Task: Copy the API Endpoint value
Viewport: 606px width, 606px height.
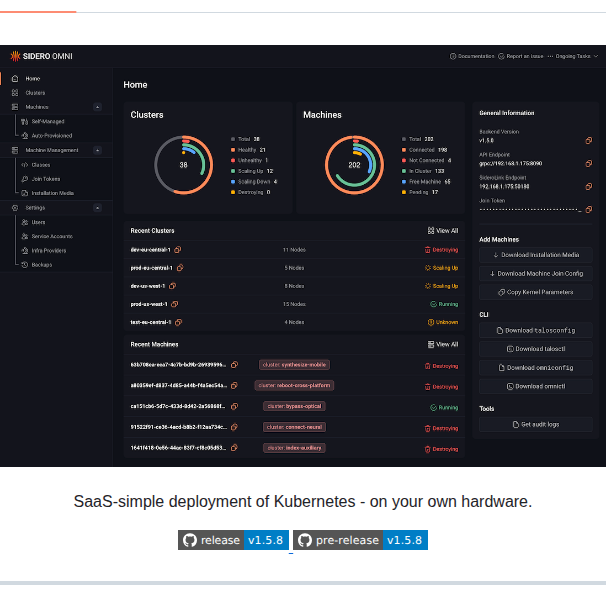Action: 588,163
